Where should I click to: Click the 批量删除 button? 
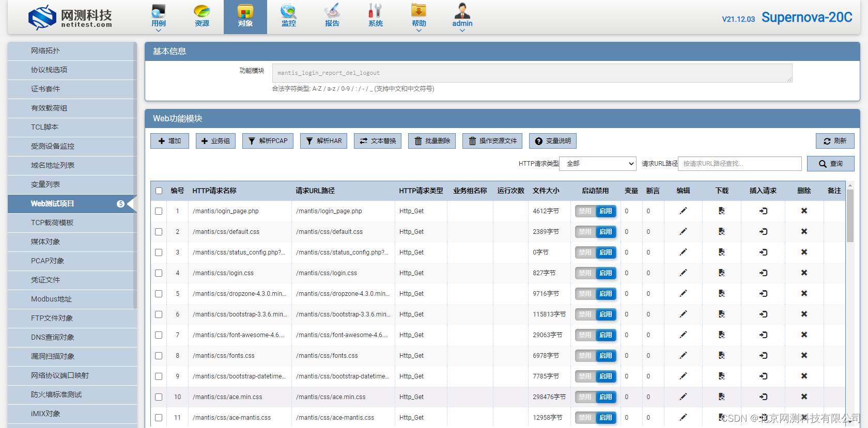(x=432, y=141)
